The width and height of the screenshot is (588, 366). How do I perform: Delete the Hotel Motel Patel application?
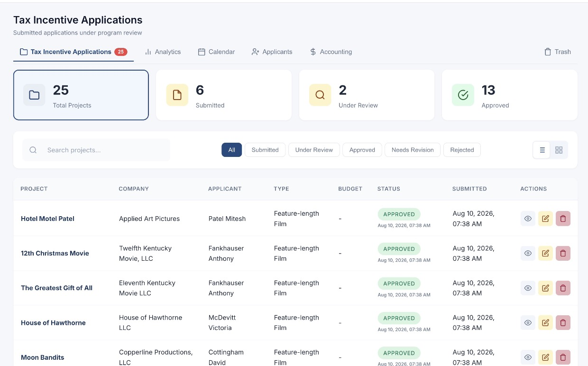tap(563, 219)
